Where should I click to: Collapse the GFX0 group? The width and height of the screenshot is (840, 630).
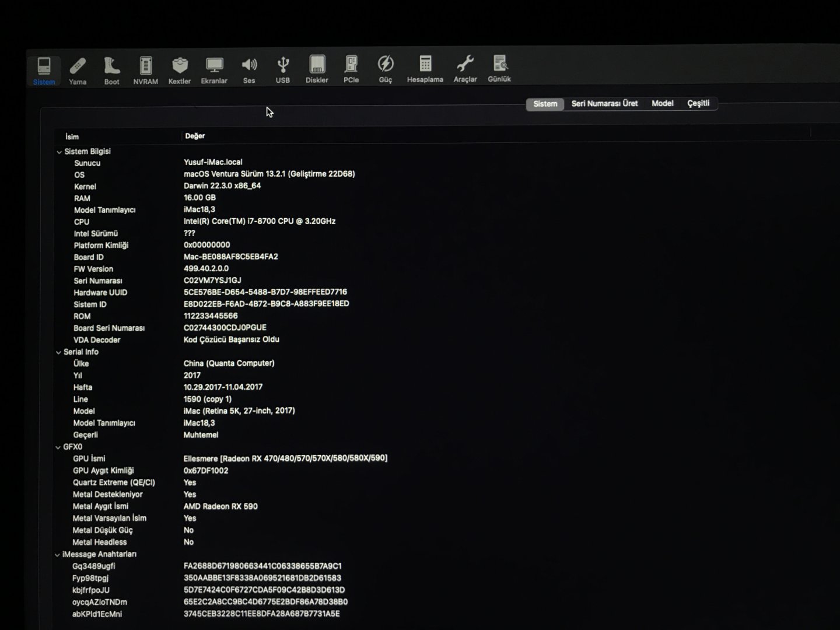pyautogui.click(x=58, y=447)
